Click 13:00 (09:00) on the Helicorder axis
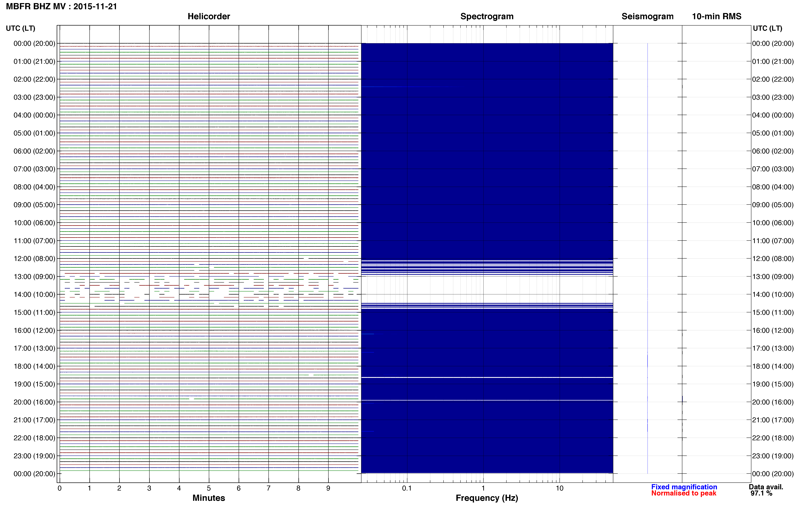Viewport: 812px width, 508px height. tap(34, 277)
